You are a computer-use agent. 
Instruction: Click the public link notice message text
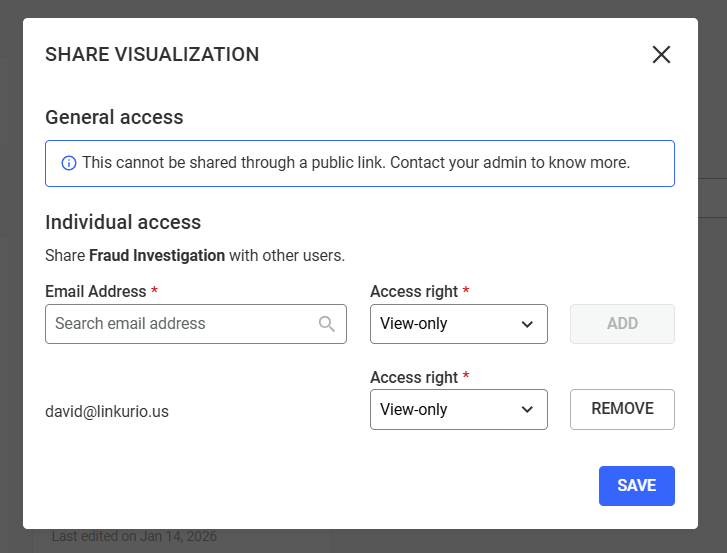click(356, 162)
